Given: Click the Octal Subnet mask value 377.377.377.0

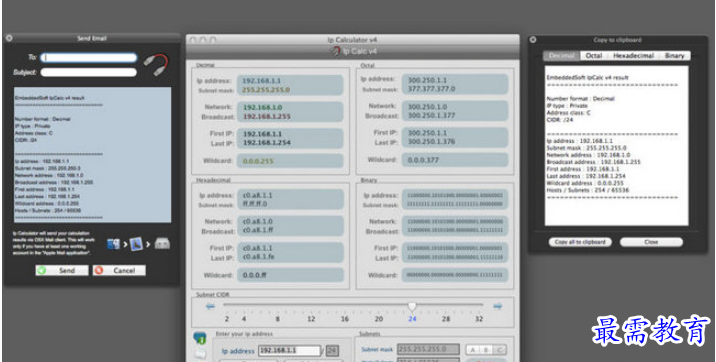Looking at the screenshot, I should tap(432, 89).
